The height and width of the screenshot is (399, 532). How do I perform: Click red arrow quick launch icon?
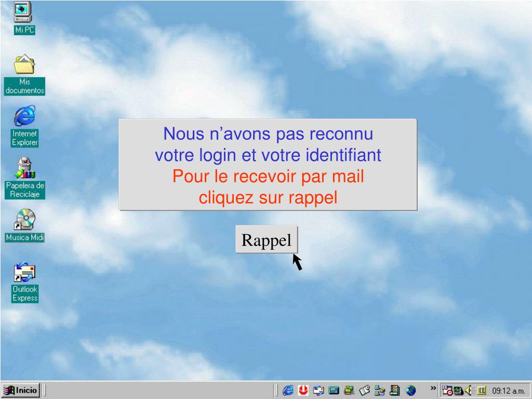coord(303,391)
